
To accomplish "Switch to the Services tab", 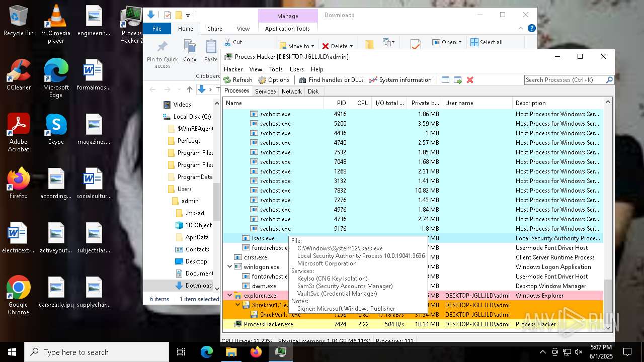I will [265, 92].
